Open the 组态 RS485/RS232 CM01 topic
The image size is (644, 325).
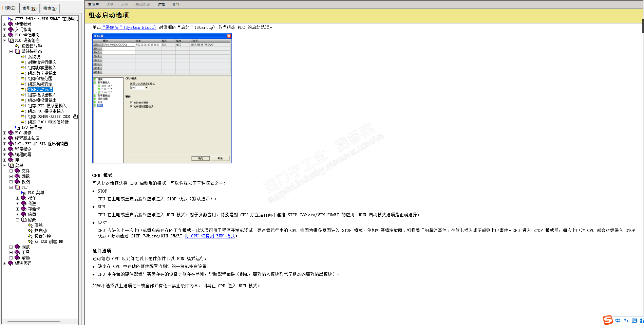coord(53,116)
